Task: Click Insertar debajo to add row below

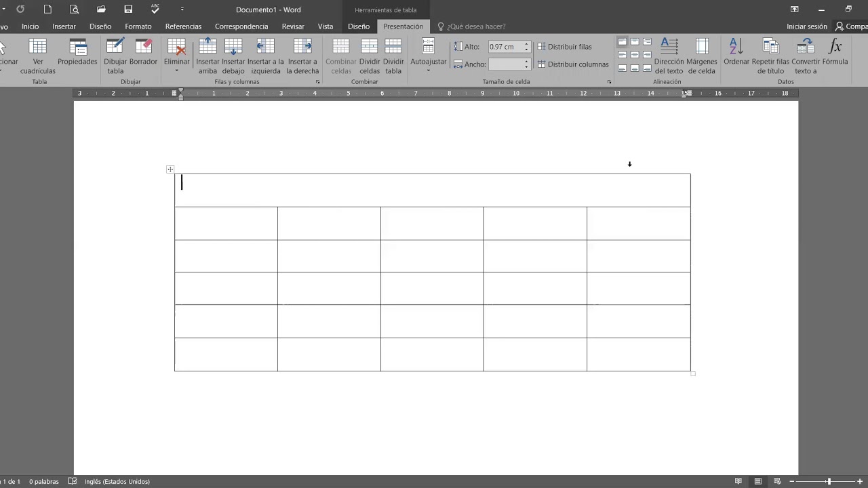Action: point(233,56)
